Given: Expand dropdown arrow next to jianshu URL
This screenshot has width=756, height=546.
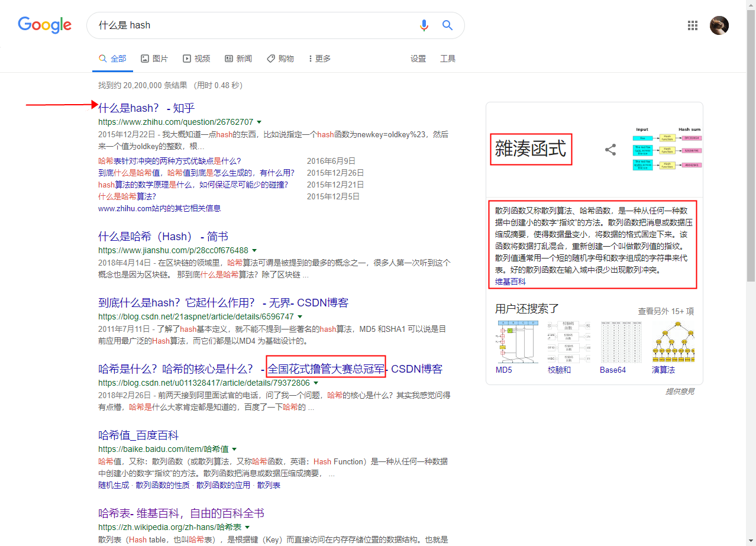Looking at the screenshot, I should (x=254, y=250).
